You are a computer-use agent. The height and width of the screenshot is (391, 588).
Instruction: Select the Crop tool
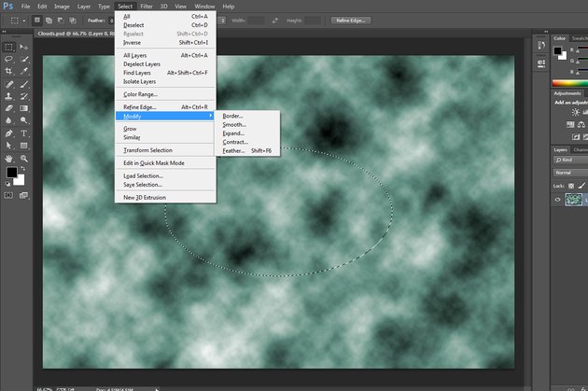pos(9,71)
